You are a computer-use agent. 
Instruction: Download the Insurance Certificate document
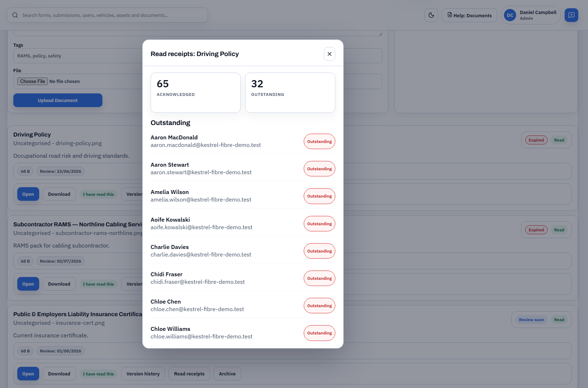click(x=59, y=374)
